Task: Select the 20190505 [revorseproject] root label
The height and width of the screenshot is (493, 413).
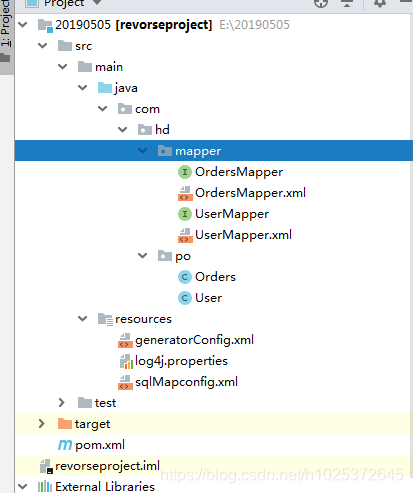Action: pos(134,25)
